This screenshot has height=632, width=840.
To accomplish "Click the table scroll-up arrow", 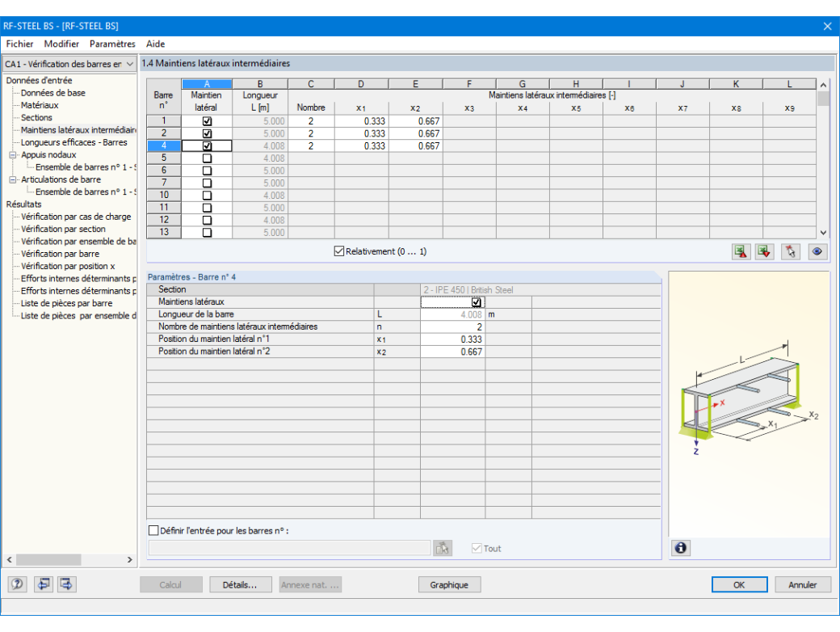I will point(823,85).
